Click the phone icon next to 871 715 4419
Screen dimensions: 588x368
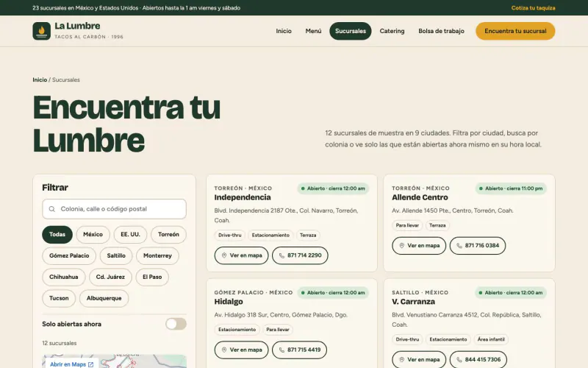click(x=282, y=350)
